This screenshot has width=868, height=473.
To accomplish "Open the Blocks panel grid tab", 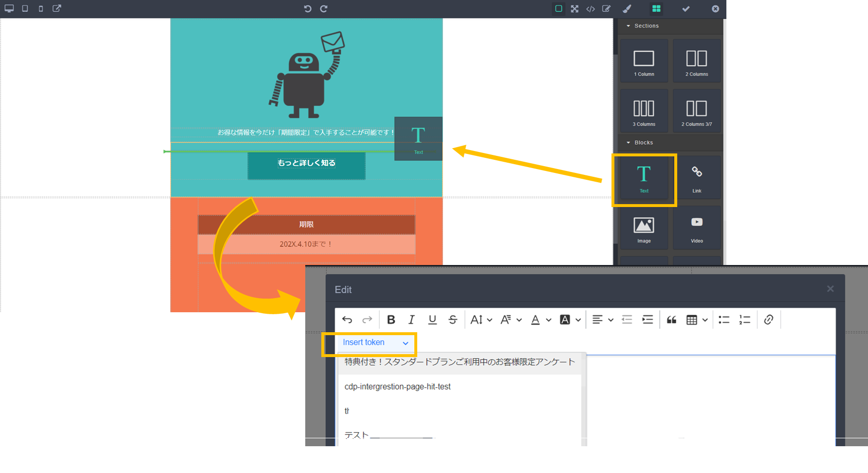I will 656,9.
